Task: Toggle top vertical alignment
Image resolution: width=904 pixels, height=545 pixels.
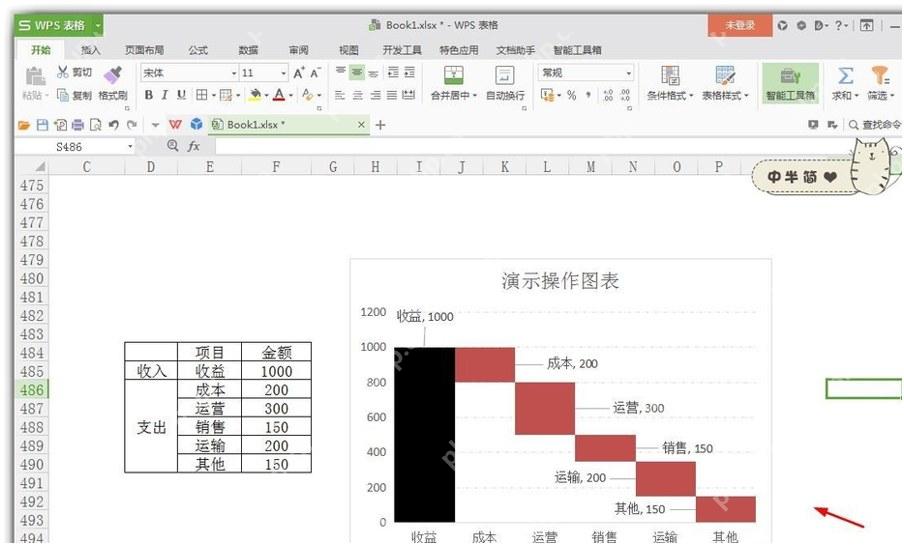Action: pos(341,72)
